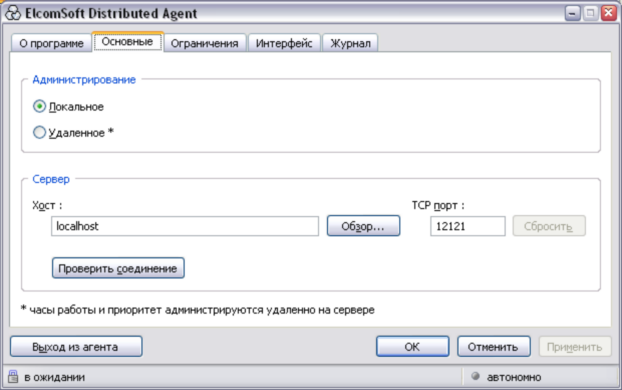Screen dimensions: 622x390
Task: Click the Сбросить button
Action: click(549, 226)
